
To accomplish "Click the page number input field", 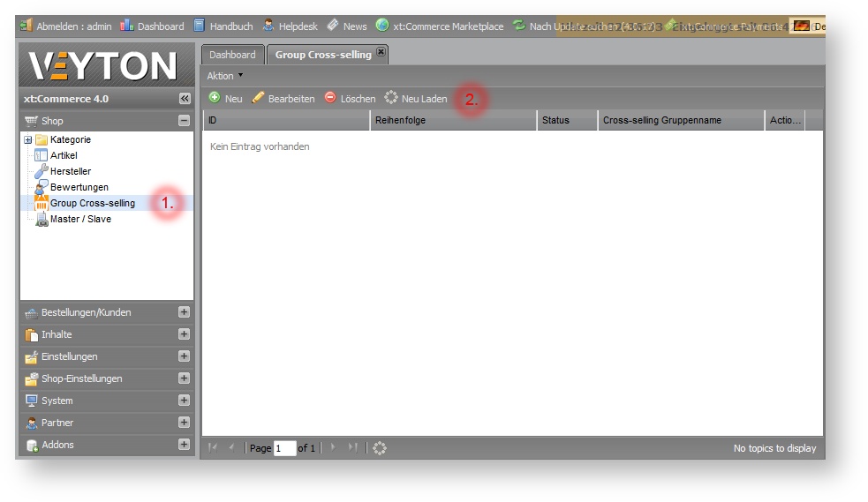I will pos(284,448).
